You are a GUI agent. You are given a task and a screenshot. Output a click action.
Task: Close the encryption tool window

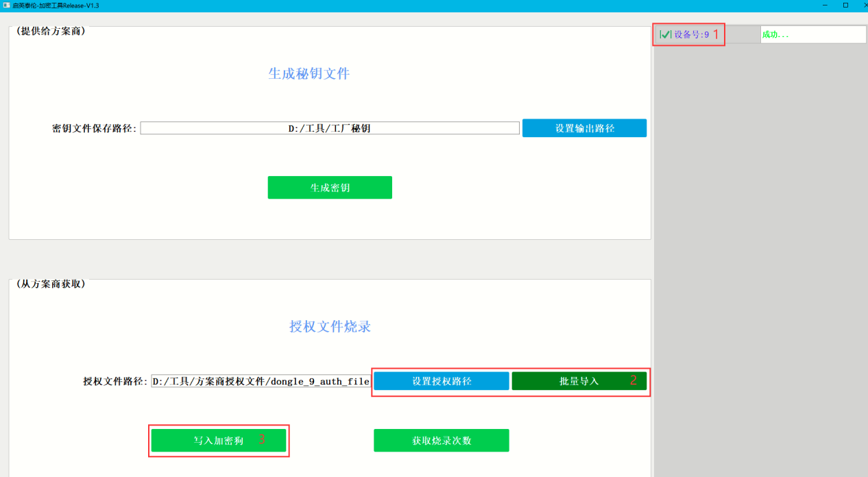[x=862, y=5]
